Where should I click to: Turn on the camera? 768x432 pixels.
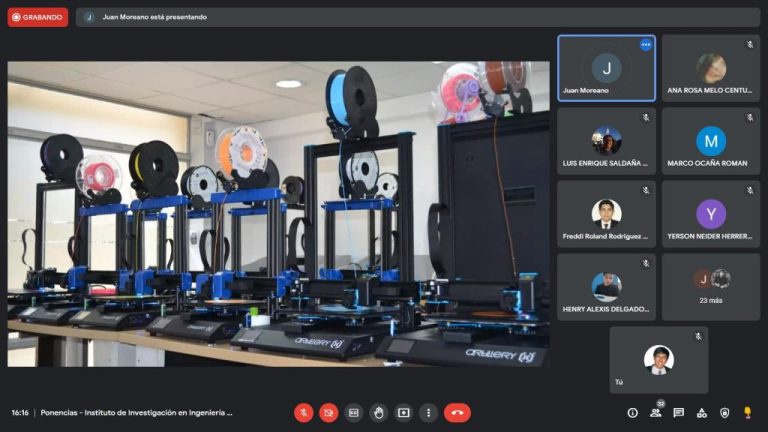point(329,412)
